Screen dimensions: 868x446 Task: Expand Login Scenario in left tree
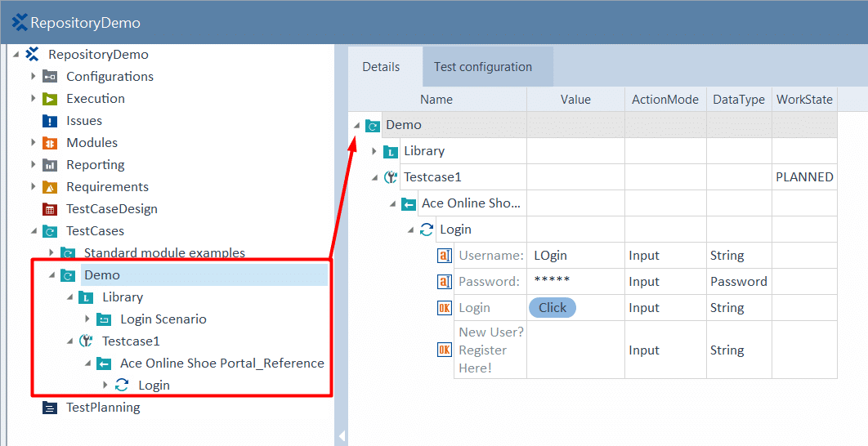pos(87,319)
